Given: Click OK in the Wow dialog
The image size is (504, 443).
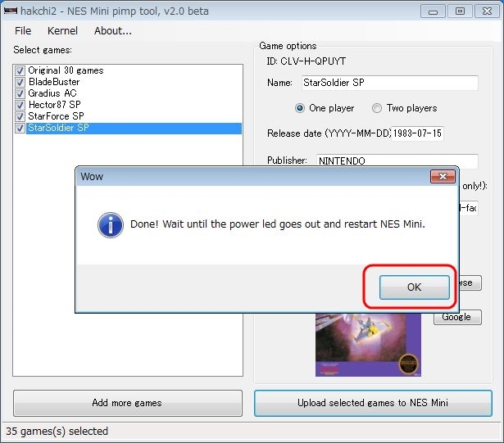Looking at the screenshot, I should point(415,287).
